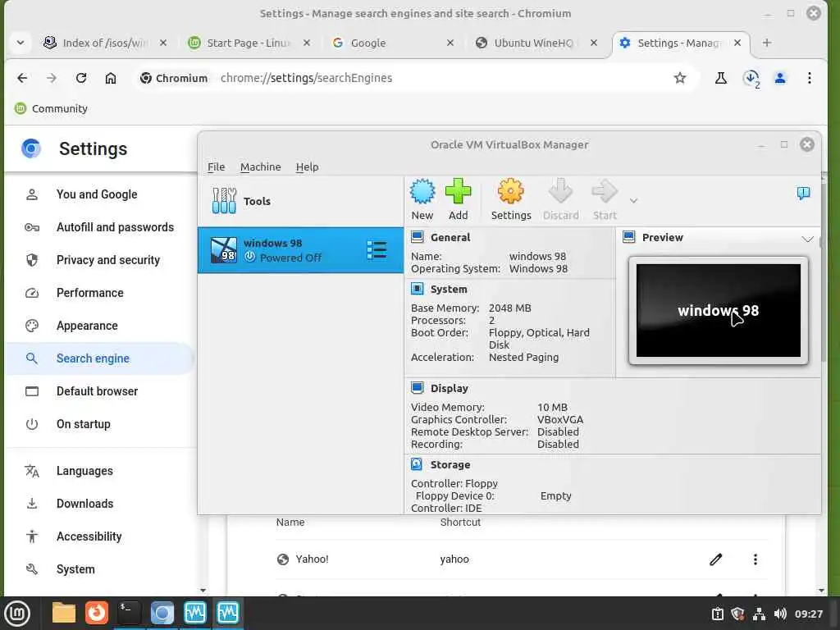This screenshot has height=630, width=840.
Task: Select the Tools entry in VirtualBox
Action: point(300,202)
